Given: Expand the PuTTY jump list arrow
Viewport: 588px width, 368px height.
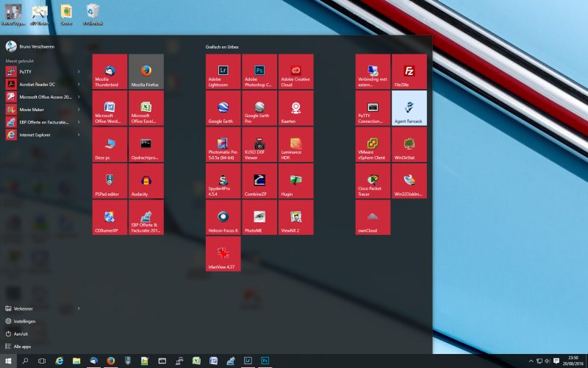Looking at the screenshot, I should (79, 71).
